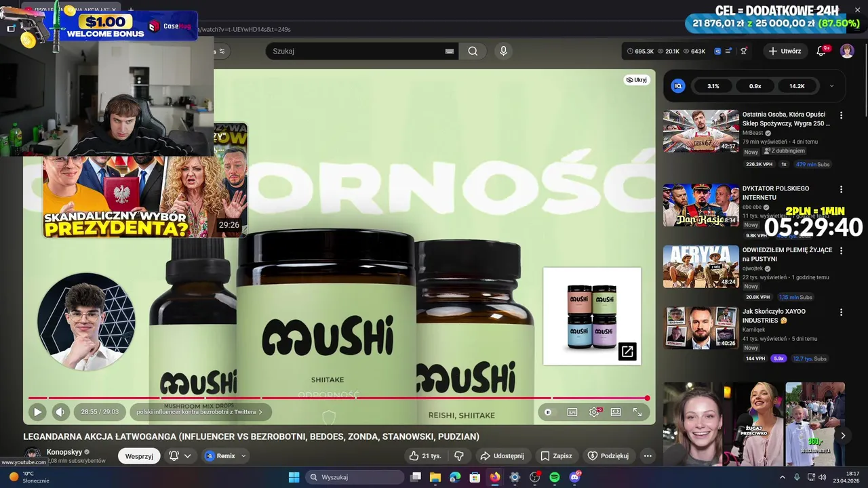Open more actions three-dot menu below video

pos(648,456)
